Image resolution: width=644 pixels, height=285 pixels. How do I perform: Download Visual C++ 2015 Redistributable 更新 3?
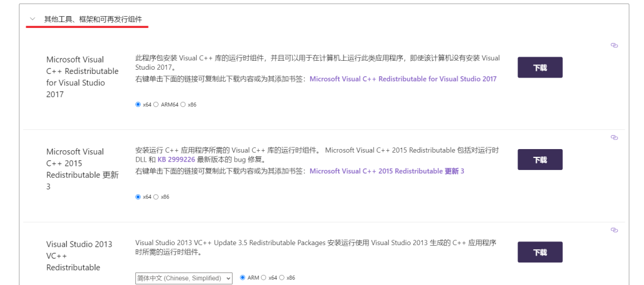[x=540, y=159]
